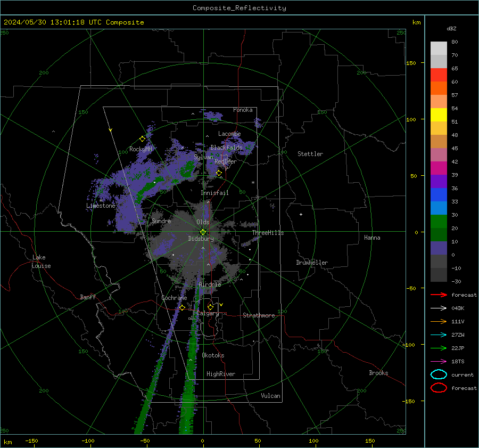Viewport: 479px width, 448px height.
Task: Click the Banff city label
Action: tap(88, 297)
